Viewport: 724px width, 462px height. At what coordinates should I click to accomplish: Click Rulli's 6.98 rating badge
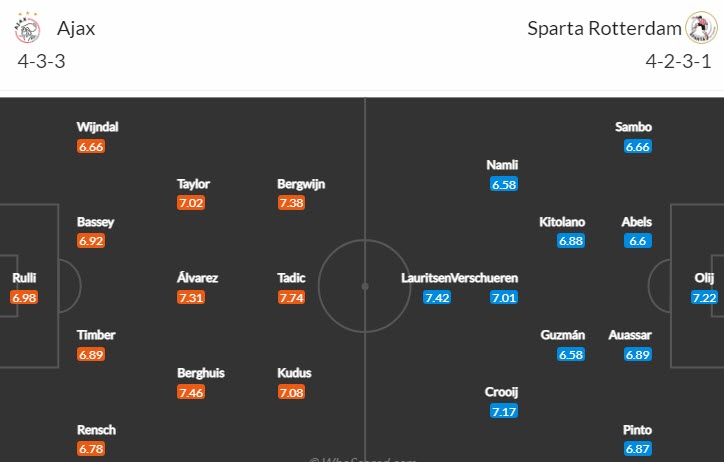pos(24,298)
